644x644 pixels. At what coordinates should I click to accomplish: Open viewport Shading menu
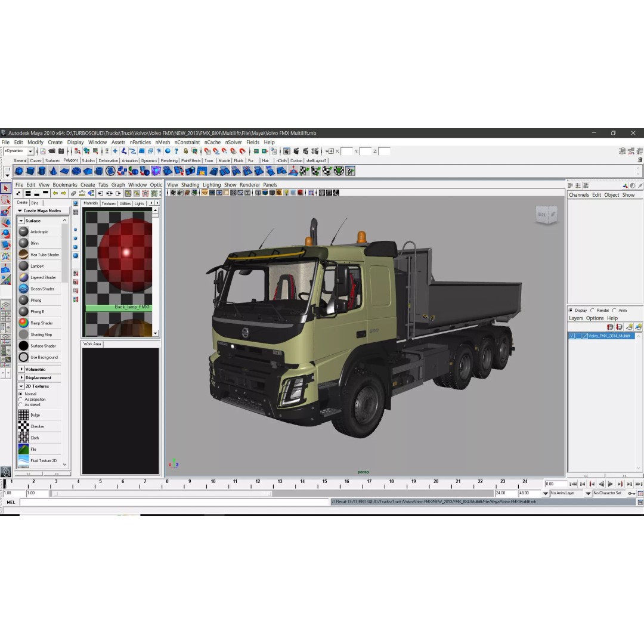point(190,185)
